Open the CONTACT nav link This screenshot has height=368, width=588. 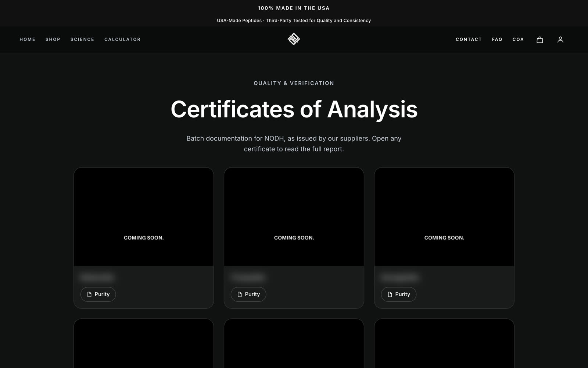click(469, 39)
